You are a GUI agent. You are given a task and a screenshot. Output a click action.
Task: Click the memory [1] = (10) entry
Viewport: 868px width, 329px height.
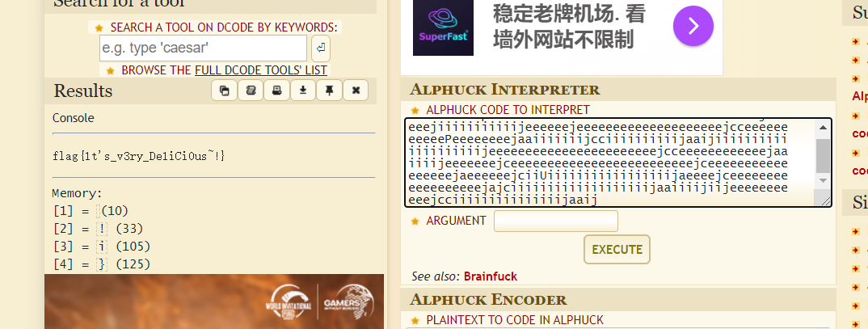click(x=91, y=211)
